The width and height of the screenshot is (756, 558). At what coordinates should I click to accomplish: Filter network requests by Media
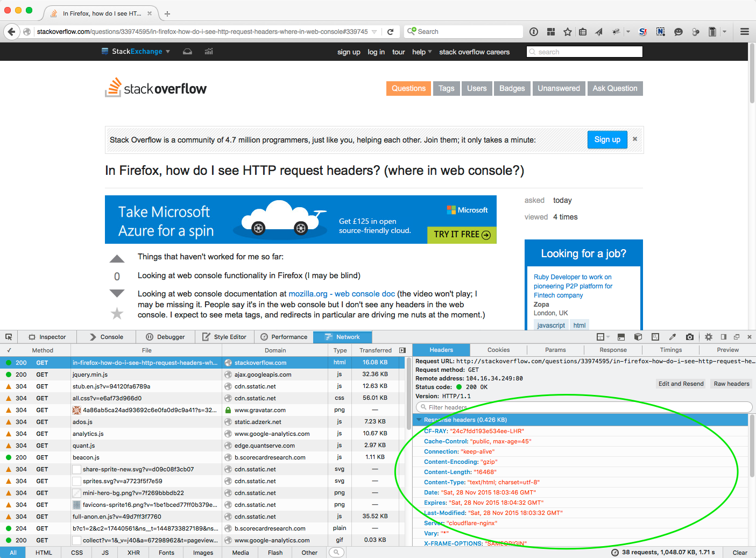coord(241,553)
